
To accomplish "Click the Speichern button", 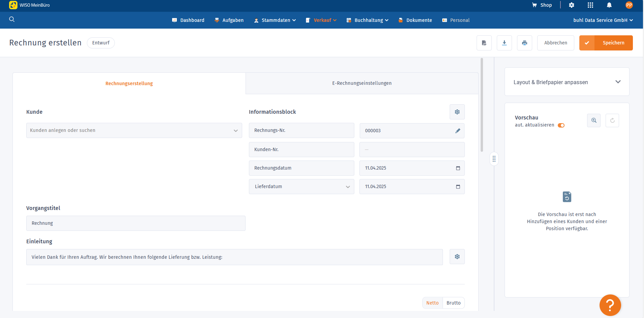I will [x=606, y=43].
